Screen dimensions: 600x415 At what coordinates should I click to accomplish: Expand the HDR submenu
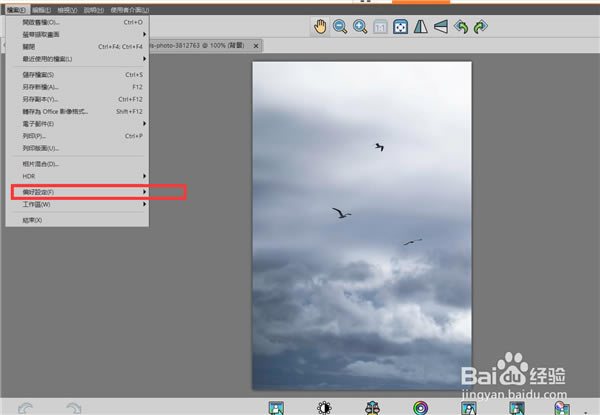click(x=77, y=176)
